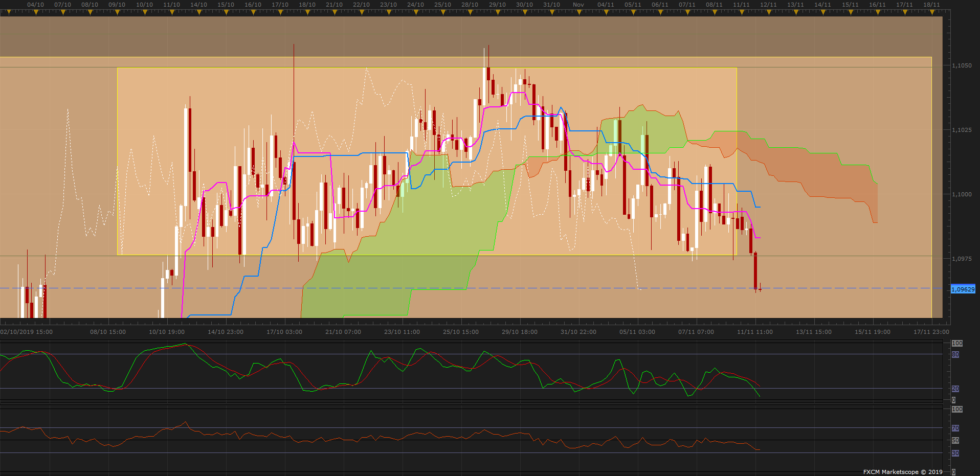The height and width of the screenshot is (476, 980).
Task: Select the day marker under 18/11
Action: [x=932, y=12]
